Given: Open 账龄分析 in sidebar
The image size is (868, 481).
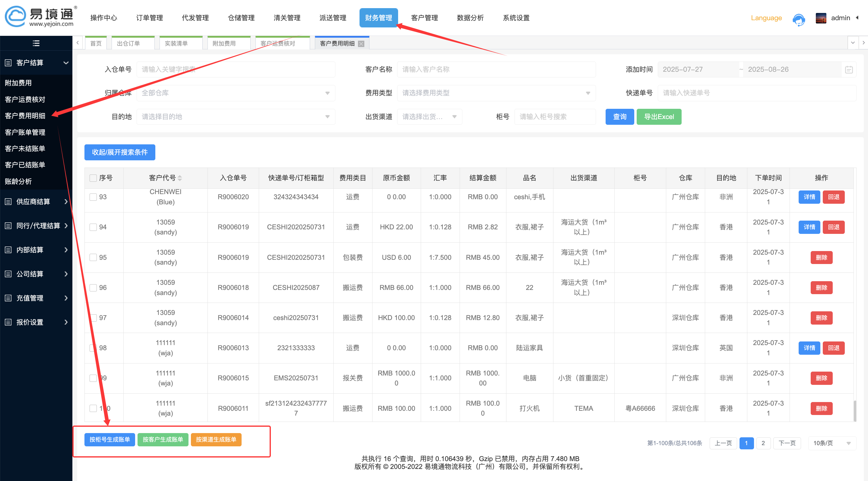Looking at the screenshot, I should click(x=18, y=181).
